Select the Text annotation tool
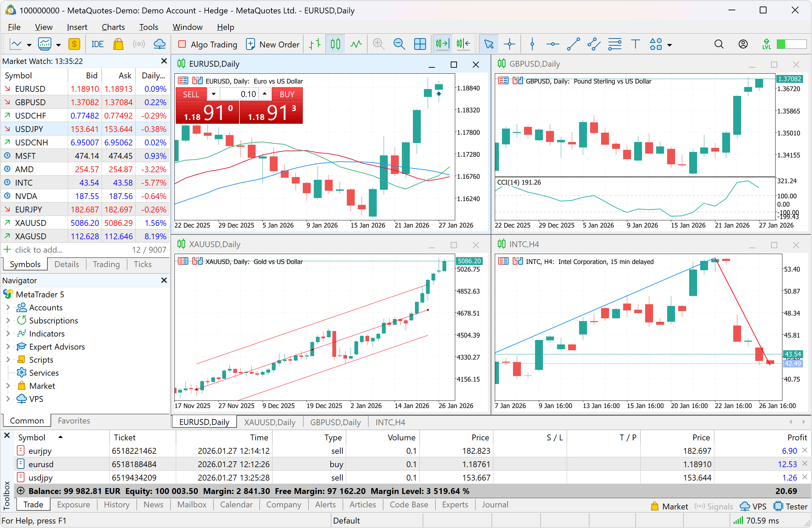The width and height of the screenshot is (812, 528). point(635,44)
